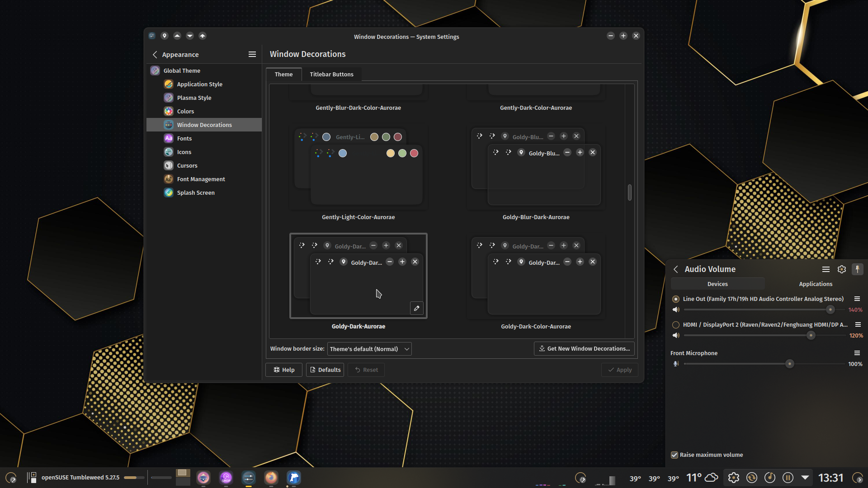The image size is (868, 488).
Task: Mute the Line Out speaker icon
Action: [x=676, y=310]
